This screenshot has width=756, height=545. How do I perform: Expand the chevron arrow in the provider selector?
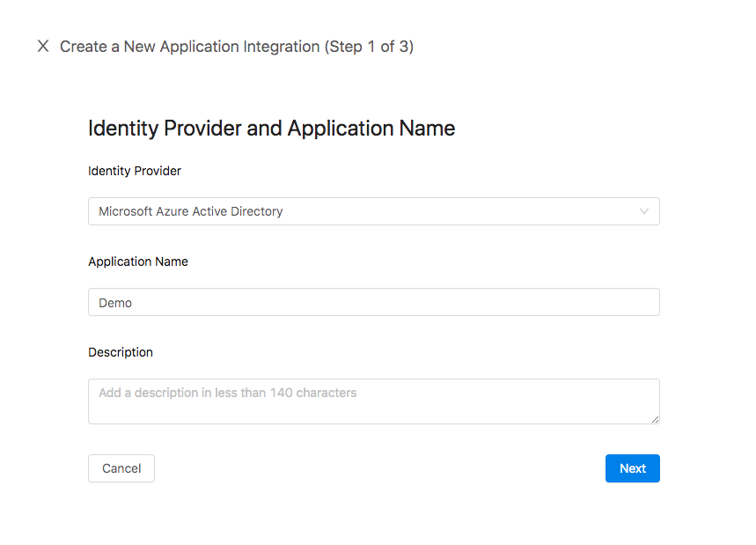(643, 211)
